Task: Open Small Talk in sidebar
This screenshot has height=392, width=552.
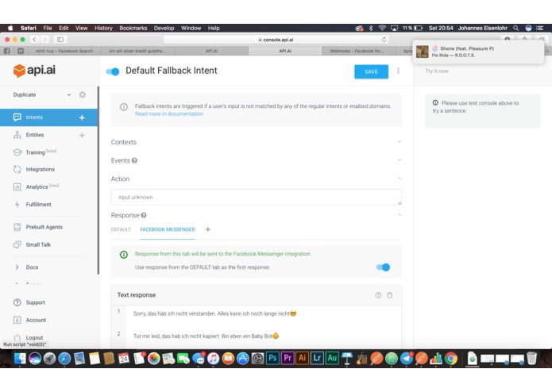Action: [x=38, y=244]
